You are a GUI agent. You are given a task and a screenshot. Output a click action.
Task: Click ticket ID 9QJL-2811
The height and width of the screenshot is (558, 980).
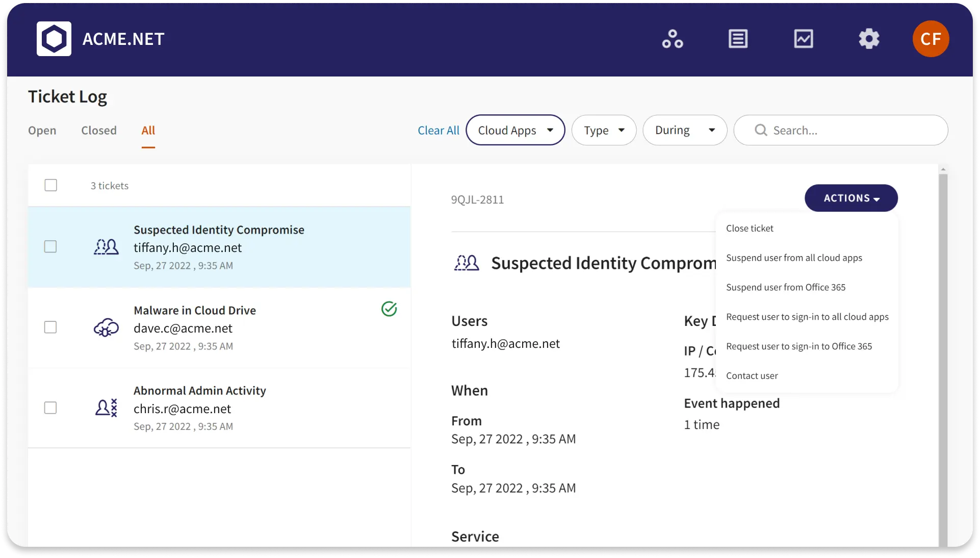(x=477, y=199)
